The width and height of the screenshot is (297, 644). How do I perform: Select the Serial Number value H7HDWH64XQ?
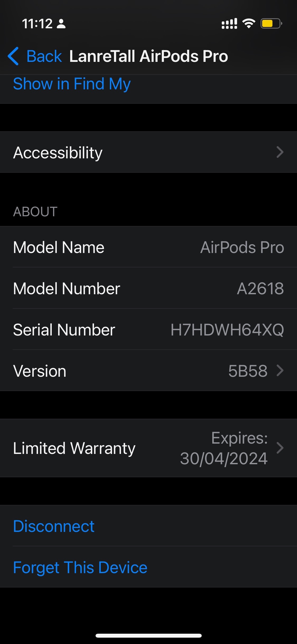pyautogui.click(x=227, y=330)
